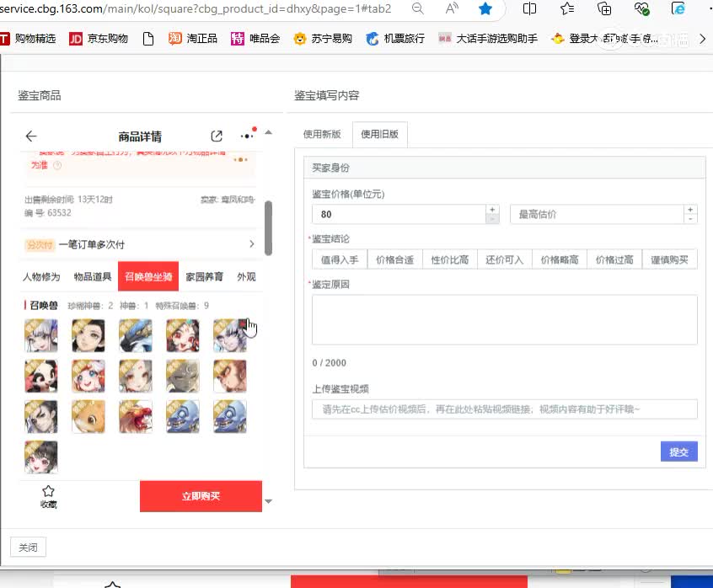Click the scroll-up arrow of the product panel

268,132
